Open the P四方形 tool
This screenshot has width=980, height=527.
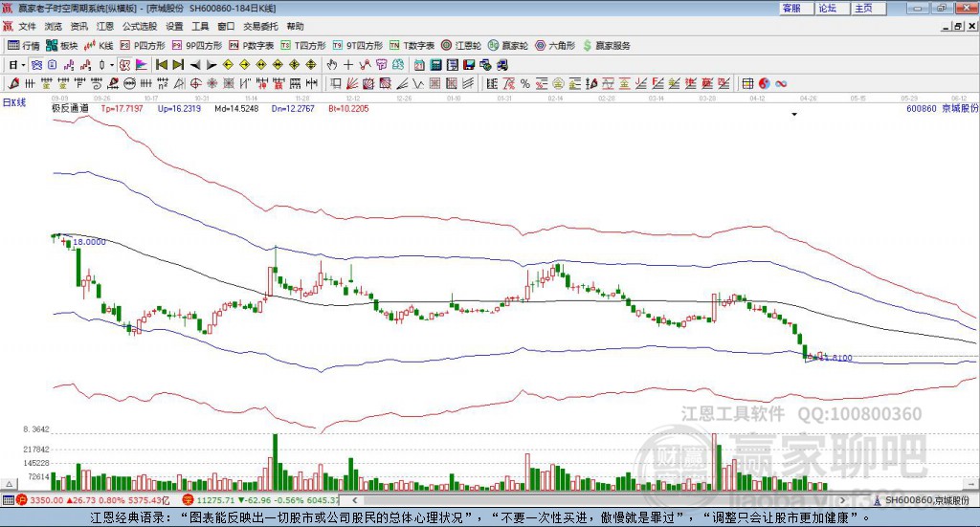(x=144, y=46)
